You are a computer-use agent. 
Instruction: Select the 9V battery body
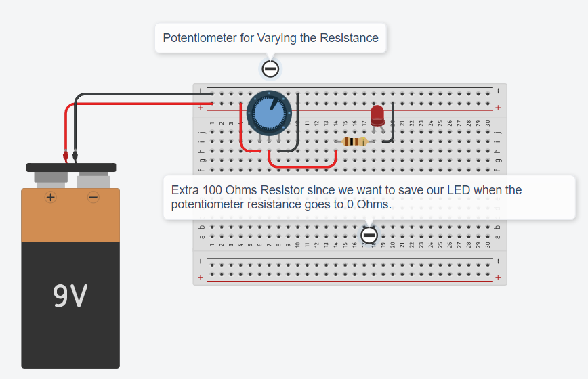70,278
